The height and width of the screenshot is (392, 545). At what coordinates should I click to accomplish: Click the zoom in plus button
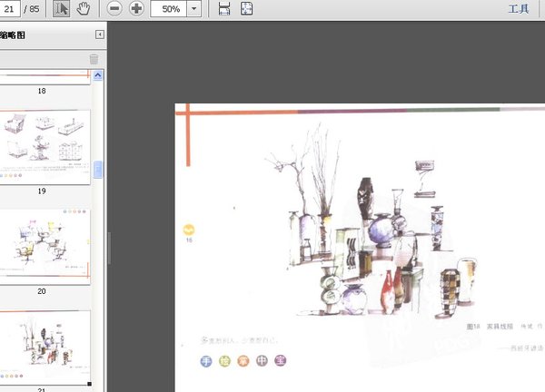[x=136, y=9]
